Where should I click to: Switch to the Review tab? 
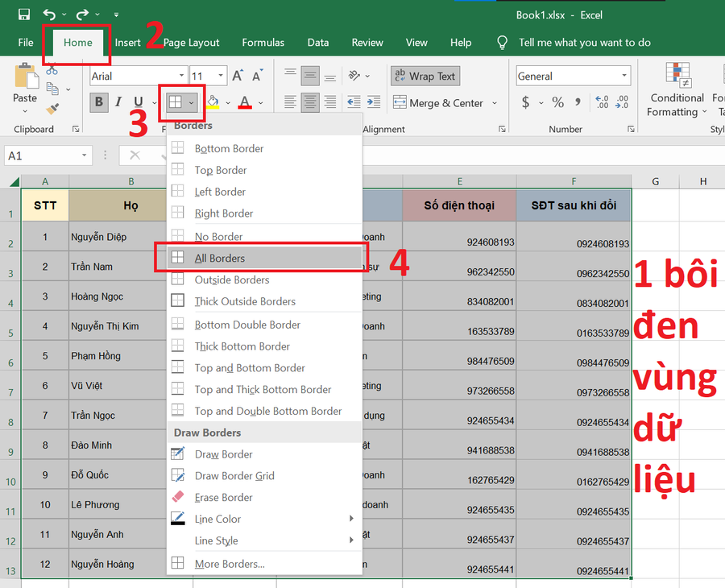(x=367, y=43)
